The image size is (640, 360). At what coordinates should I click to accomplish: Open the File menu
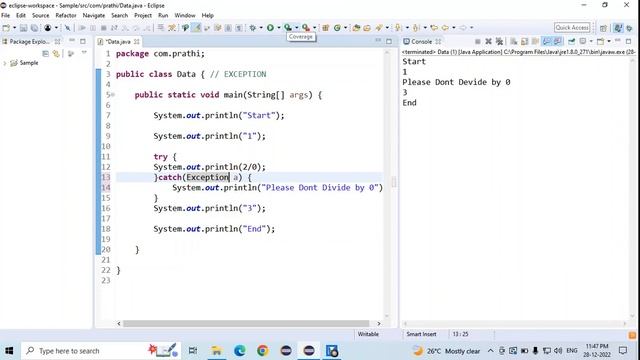click(6, 16)
